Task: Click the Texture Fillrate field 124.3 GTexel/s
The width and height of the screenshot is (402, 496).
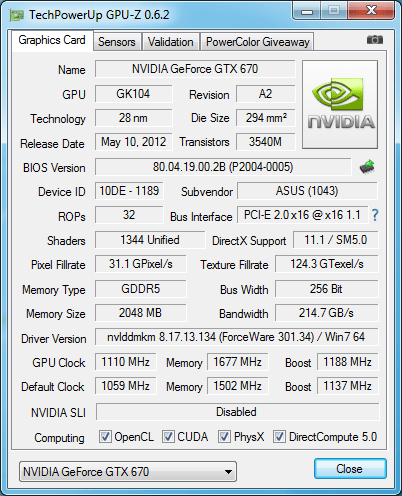Action: pos(327,264)
